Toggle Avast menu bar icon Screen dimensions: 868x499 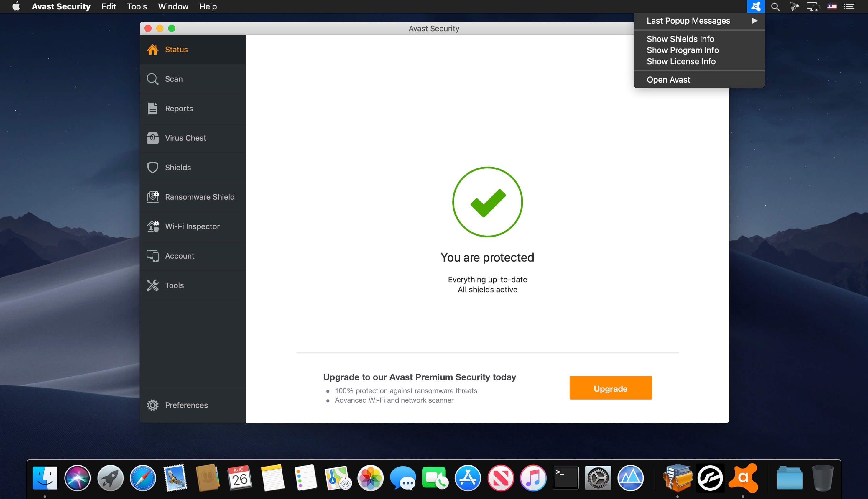point(755,6)
